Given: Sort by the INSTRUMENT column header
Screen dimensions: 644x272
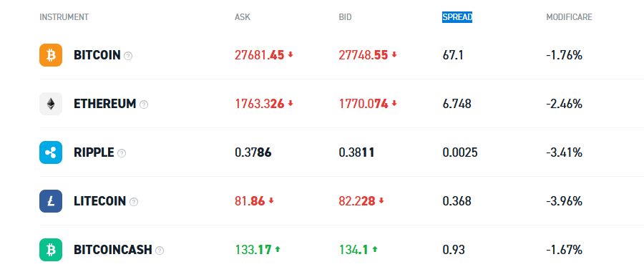Looking at the screenshot, I should point(64,17).
